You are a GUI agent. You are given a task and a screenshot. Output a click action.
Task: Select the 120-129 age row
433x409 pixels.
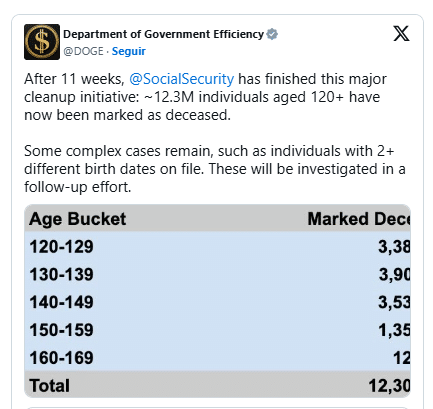point(218,247)
